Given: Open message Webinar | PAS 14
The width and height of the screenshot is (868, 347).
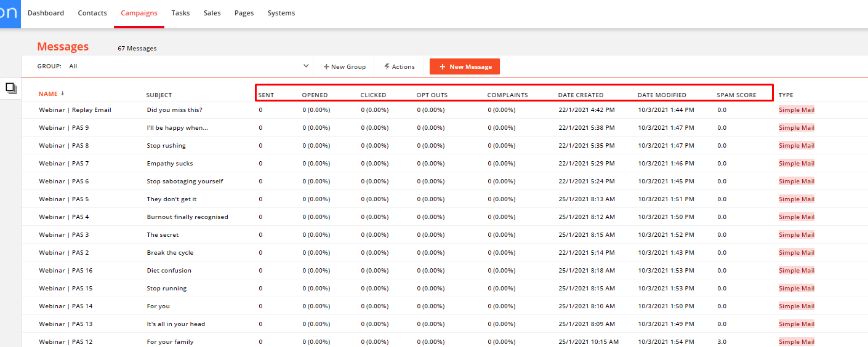Looking at the screenshot, I should (66, 306).
